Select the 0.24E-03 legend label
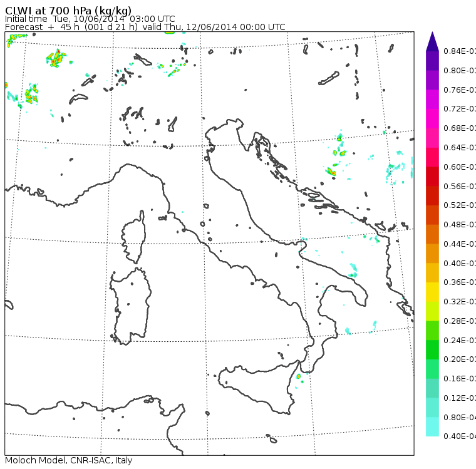Screen dimensions: 476x469 point(460,340)
